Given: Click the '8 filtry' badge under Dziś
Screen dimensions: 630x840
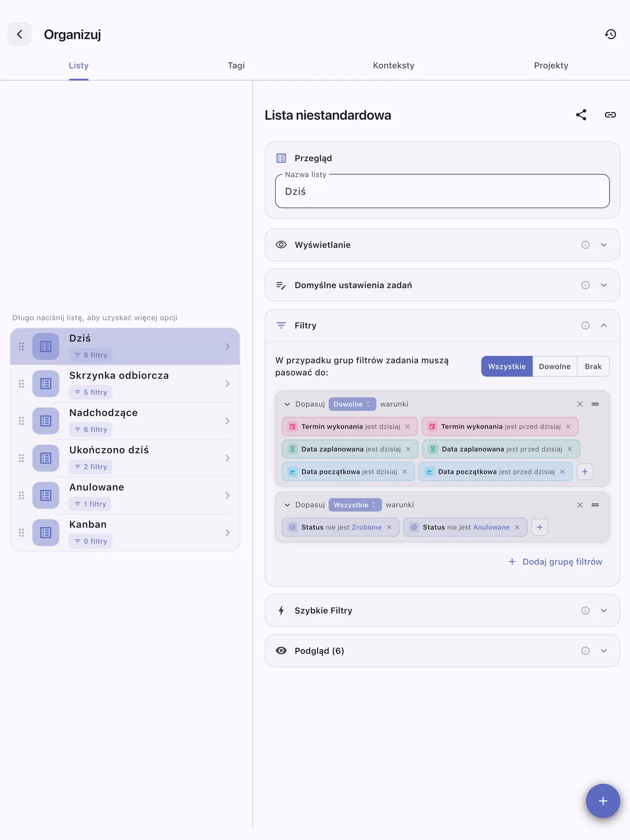Looking at the screenshot, I should click(x=90, y=355).
